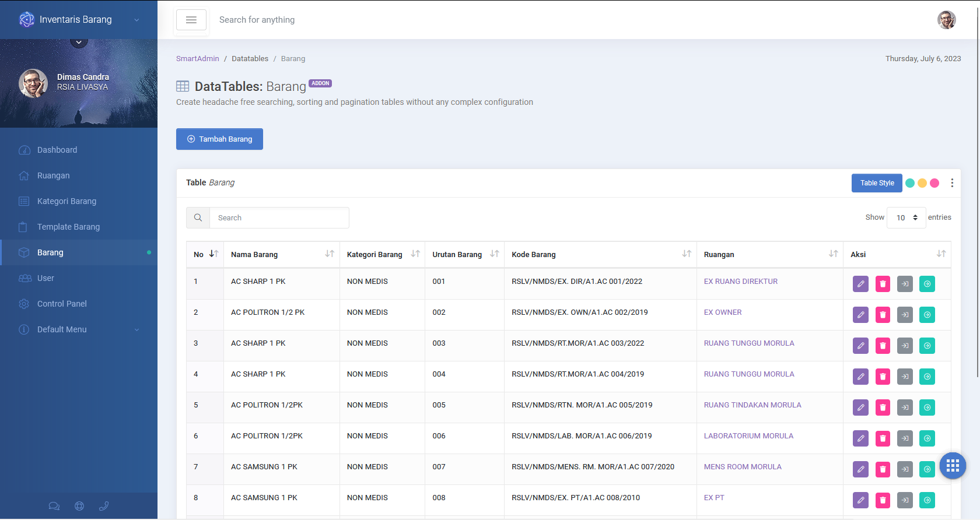Open Dashboard from the sidebar
The image size is (980, 520).
(79, 150)
